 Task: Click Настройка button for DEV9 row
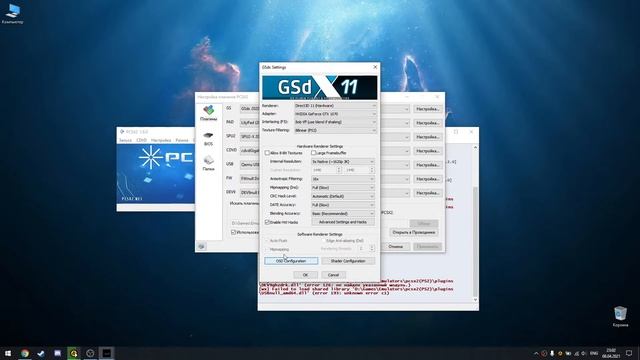[x=427, y=193]
